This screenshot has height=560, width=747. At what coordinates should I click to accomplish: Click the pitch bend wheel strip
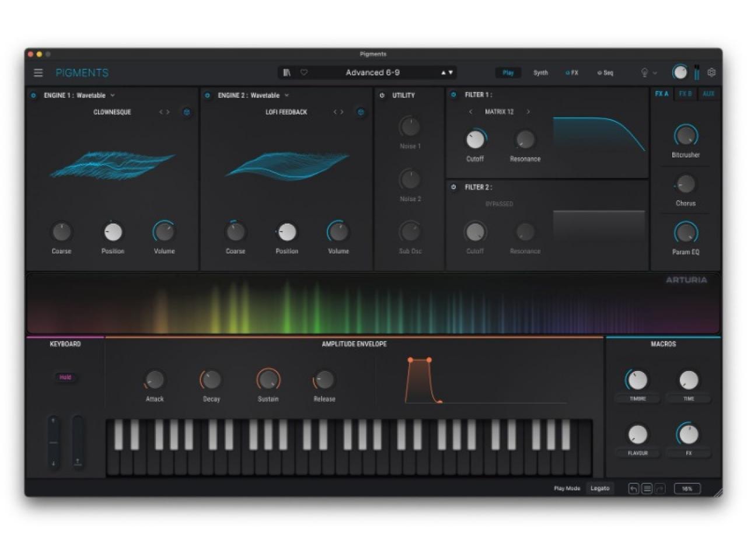[53, 442]
